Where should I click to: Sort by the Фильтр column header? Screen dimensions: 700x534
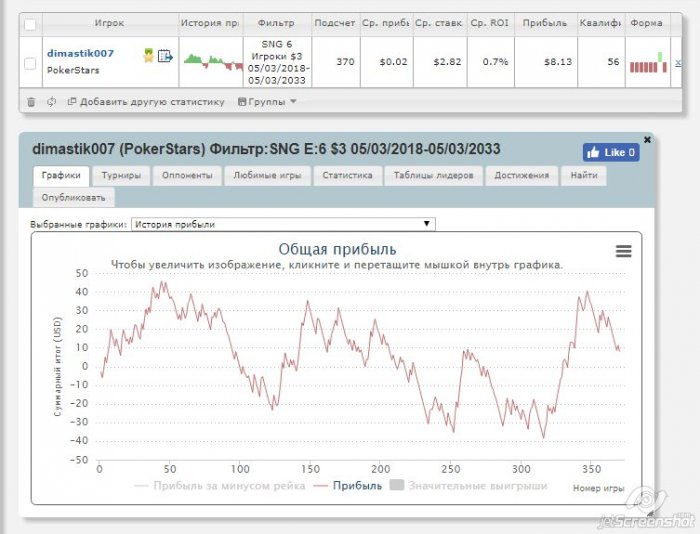[276, 23]
